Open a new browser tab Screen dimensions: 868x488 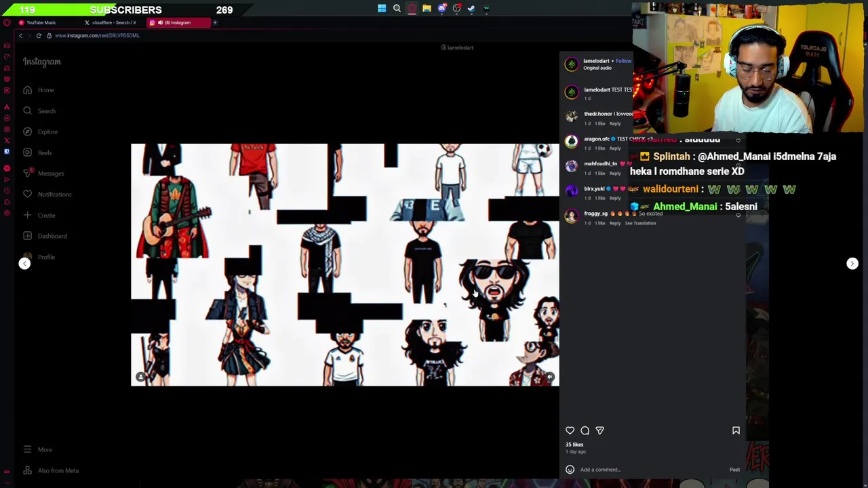point(215,22)
